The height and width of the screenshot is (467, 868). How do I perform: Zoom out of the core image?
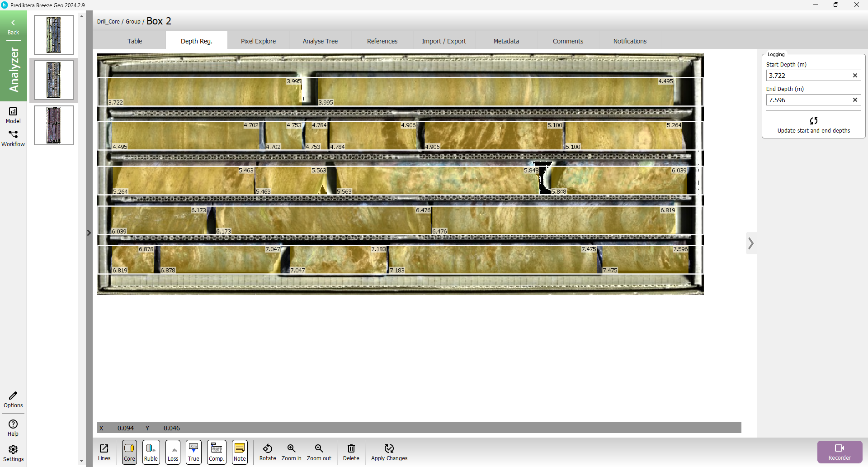(x=319, y=452)
